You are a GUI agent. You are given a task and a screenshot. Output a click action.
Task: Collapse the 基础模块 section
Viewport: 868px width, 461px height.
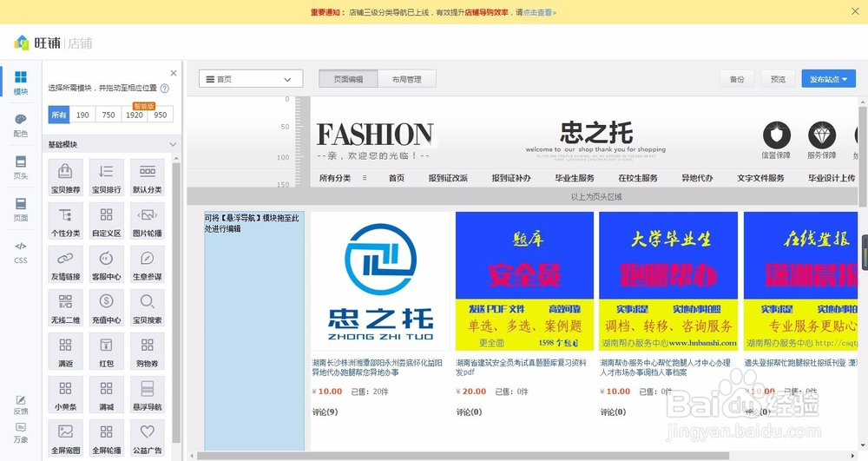click(x=173, y=144)
